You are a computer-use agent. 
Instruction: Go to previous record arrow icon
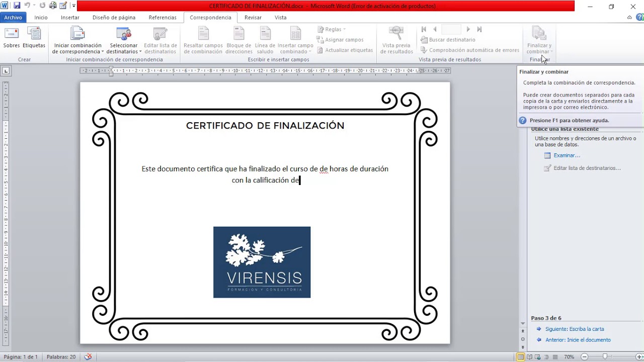(x=435, y=29)
